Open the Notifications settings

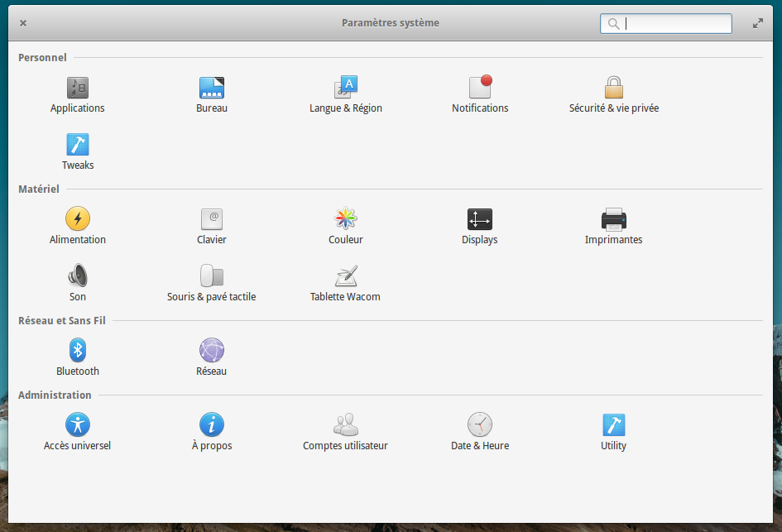point(480,88)
